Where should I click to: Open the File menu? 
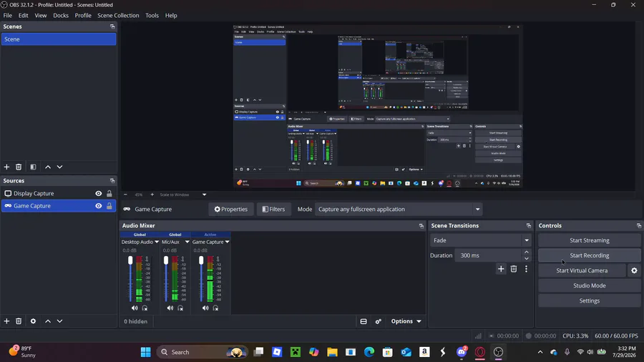[7, 16]
